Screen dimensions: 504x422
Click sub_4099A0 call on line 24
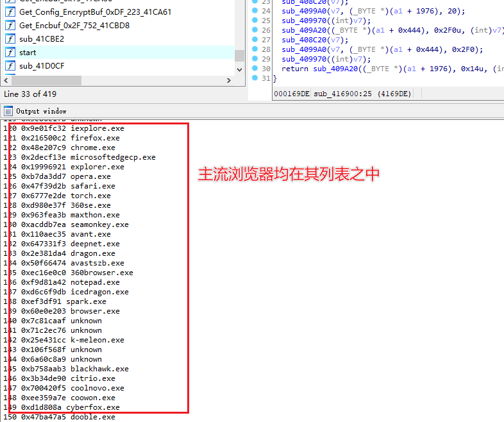[x=304, y=12]
